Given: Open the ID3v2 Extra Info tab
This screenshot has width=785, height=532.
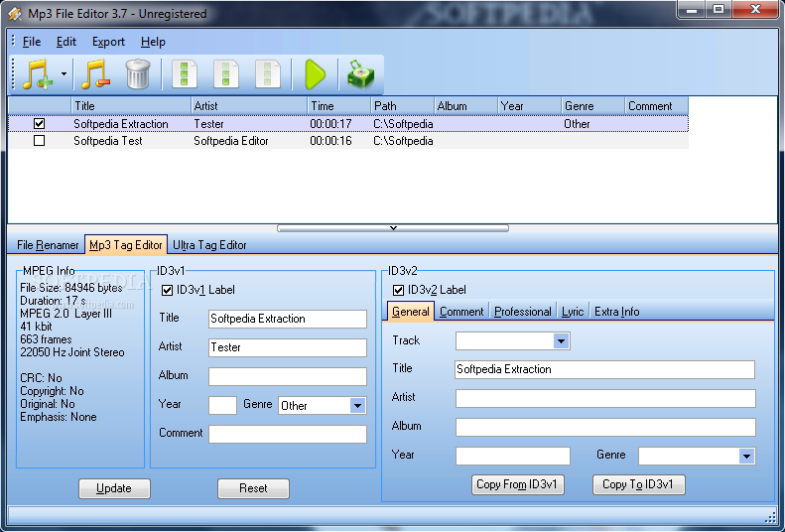Looking at the screenshot, I should pos(617,312).
